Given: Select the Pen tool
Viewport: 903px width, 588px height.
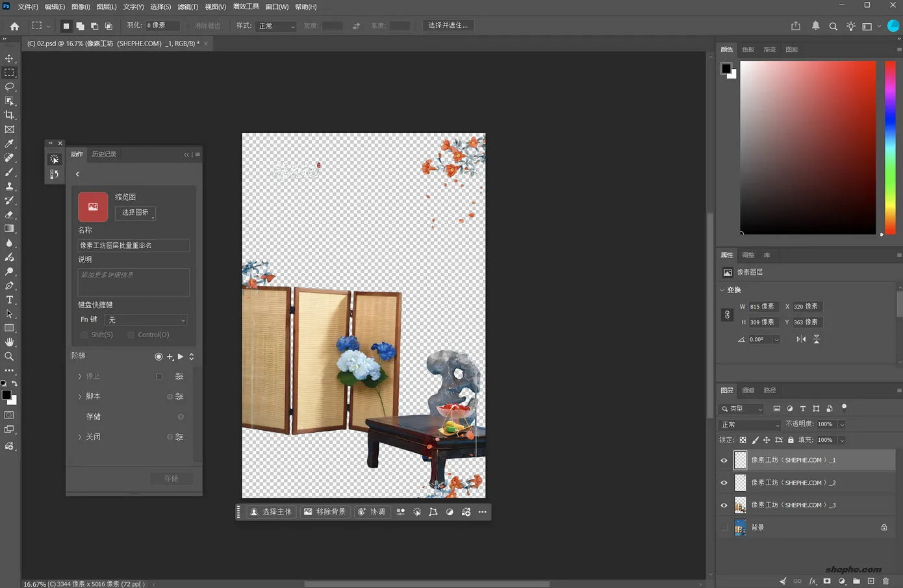Looking at the screenshot, I should coord(9,286).
